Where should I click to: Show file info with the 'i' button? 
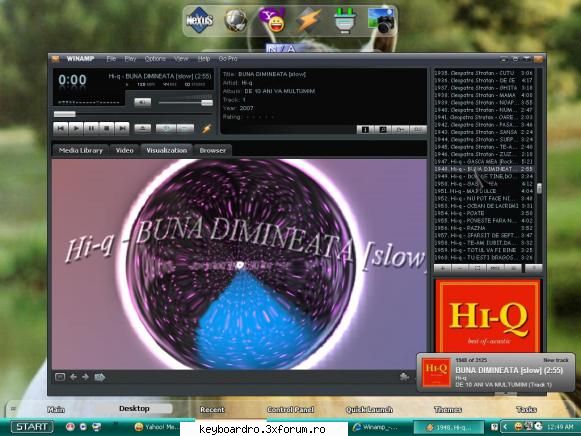point(365,129)
